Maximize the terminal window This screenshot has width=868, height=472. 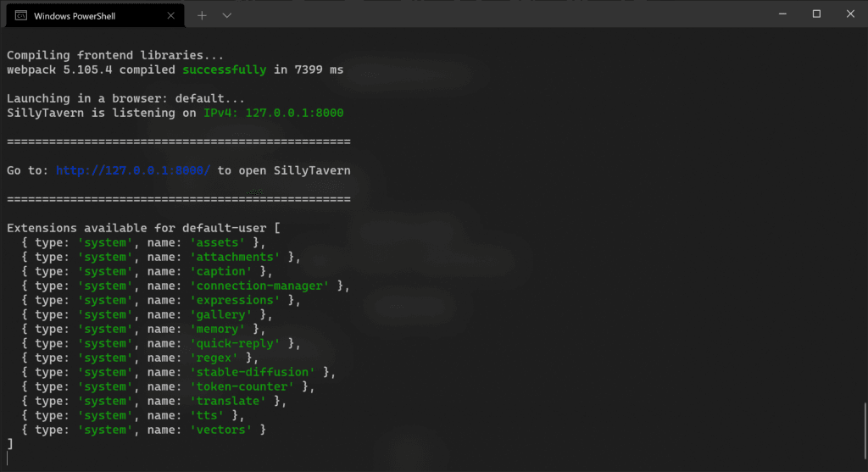(x=816, y=14)
